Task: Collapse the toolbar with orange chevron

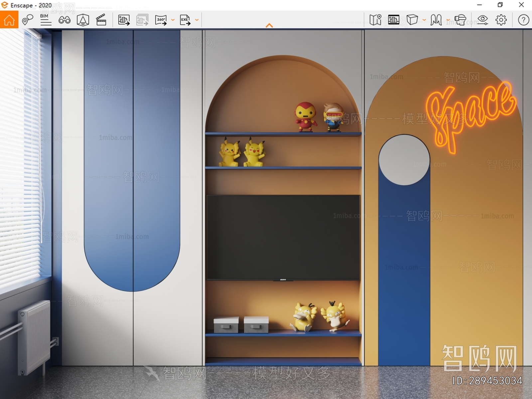Action: 269,25
